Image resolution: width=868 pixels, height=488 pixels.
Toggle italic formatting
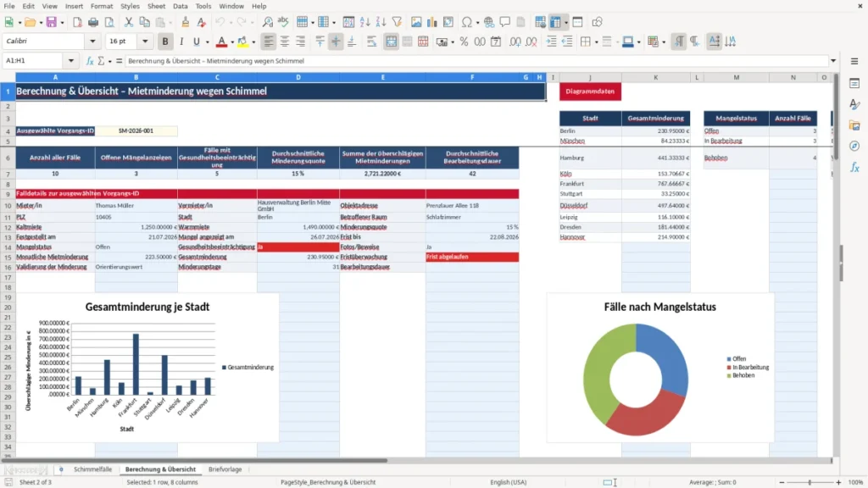tap(181, 42)
